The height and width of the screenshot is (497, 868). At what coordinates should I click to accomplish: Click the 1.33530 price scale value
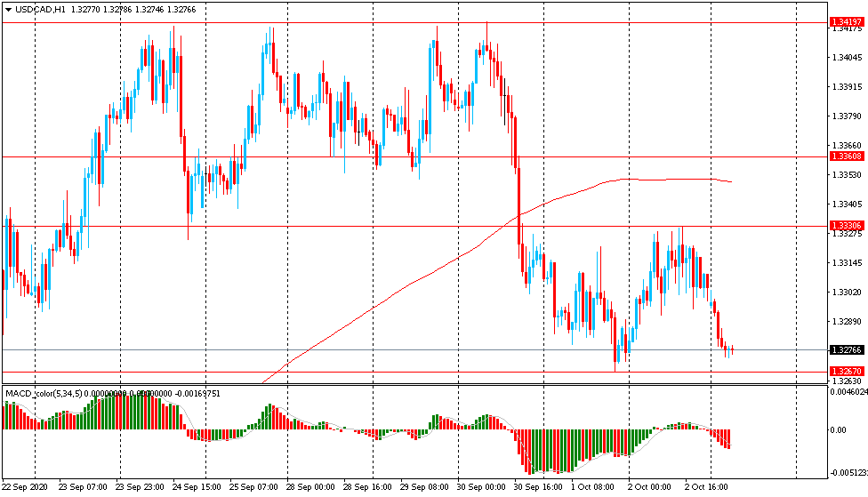point(847,175)
